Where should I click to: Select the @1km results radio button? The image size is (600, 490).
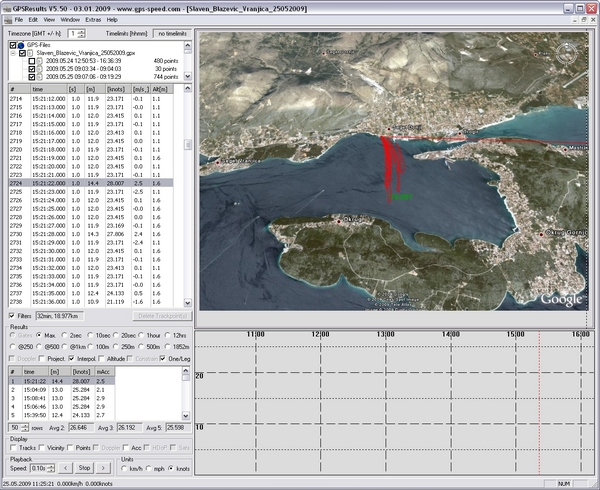click(64, 347)
